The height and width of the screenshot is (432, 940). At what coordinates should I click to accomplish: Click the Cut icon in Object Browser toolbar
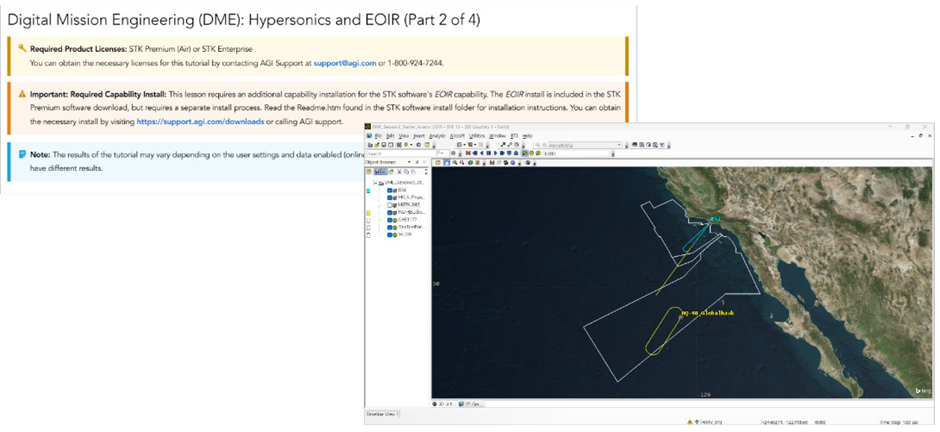click(x=399, y=171)
